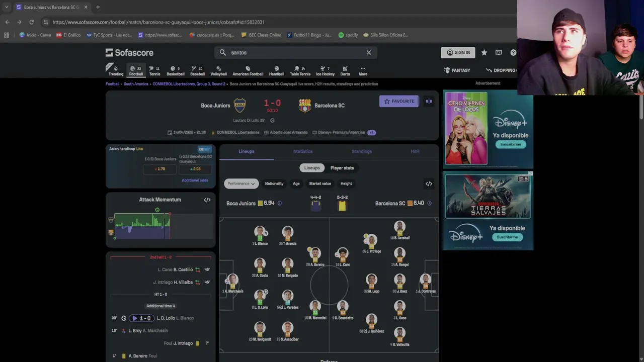Click the search box containing 'santos'
The image size is (644, 362).
tap(296, 52)
